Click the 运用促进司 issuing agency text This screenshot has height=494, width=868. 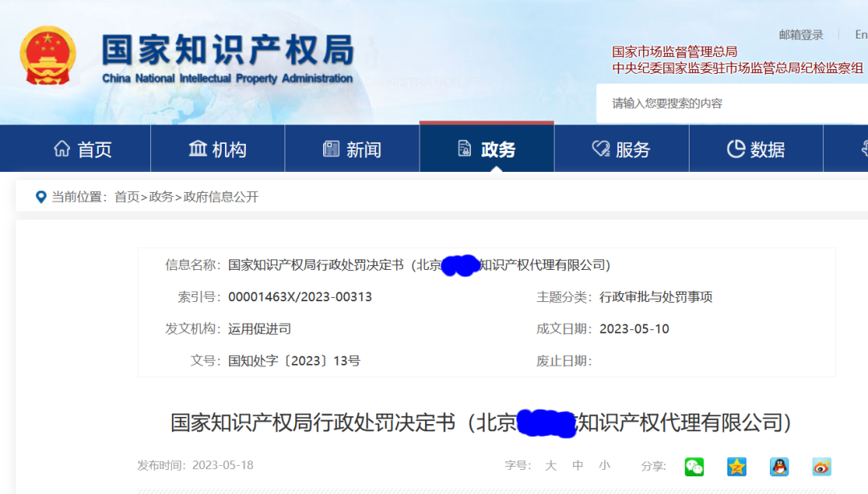(260, 329)
